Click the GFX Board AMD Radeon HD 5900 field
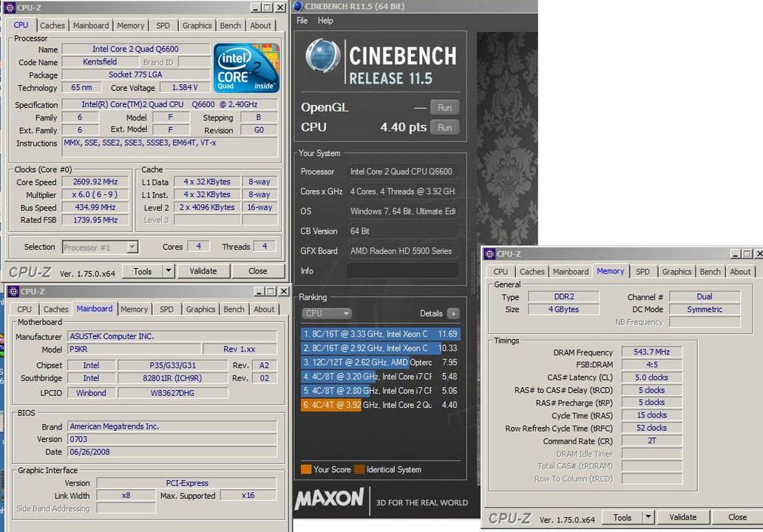The width and height of the screenshot is (763, 532). 403,251
